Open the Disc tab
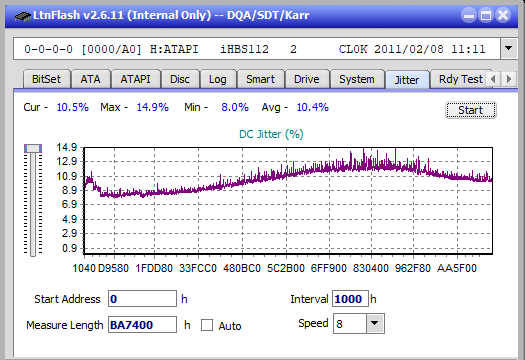525x360 pixels. pos(180,79)
